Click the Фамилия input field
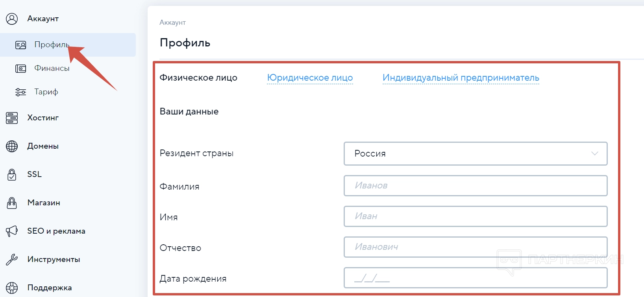644x297 pixels. pyautogui.click(x=475, y=186)
